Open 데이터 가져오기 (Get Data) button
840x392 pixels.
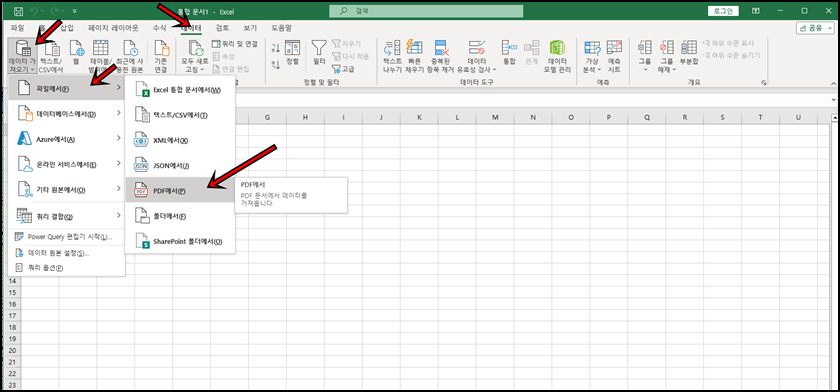[x=22, y=56]
